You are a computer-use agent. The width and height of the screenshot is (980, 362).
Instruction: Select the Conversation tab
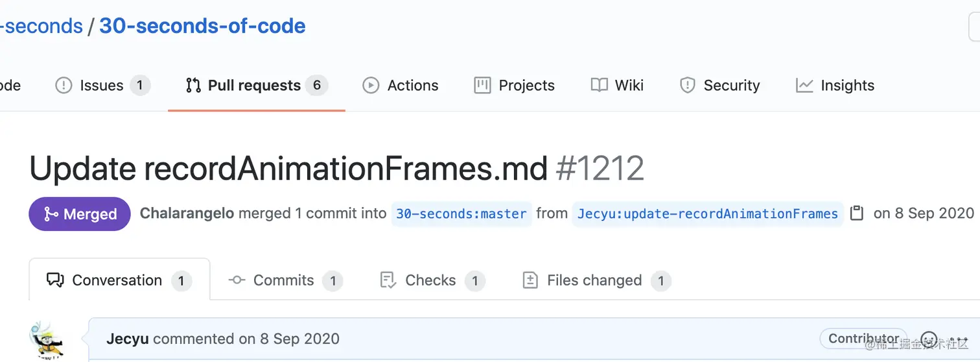(x=119, y=280)
